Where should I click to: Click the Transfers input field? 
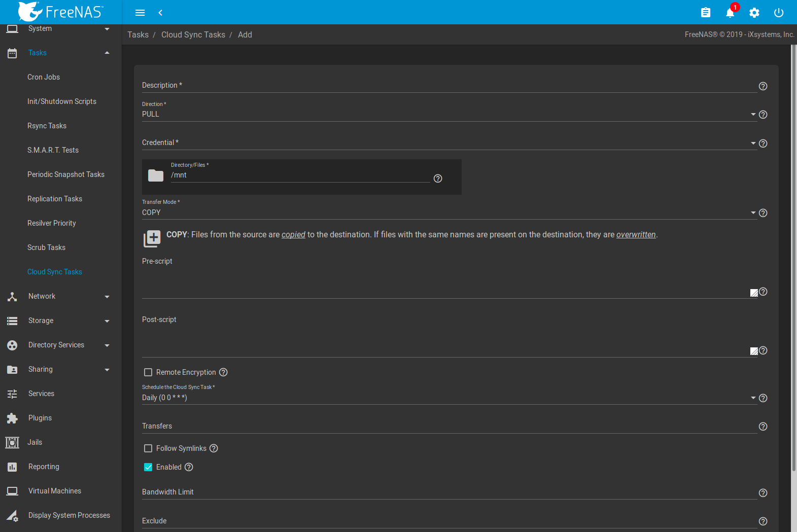pos(449,426)
